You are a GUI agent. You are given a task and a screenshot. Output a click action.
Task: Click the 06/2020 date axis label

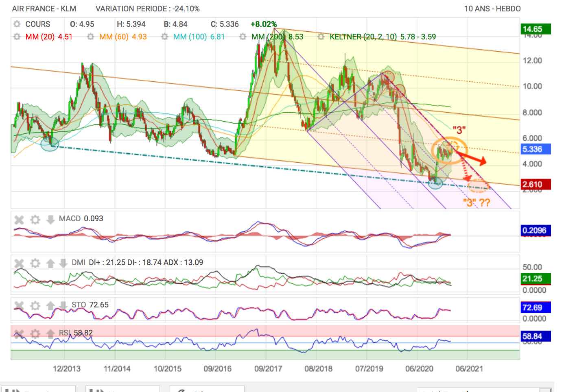(x=419, y=369)
